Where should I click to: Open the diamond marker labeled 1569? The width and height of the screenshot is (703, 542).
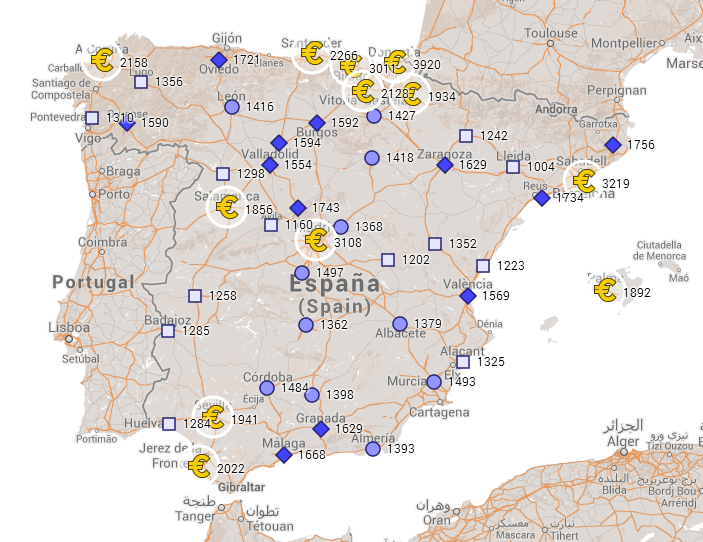(468, 295)
